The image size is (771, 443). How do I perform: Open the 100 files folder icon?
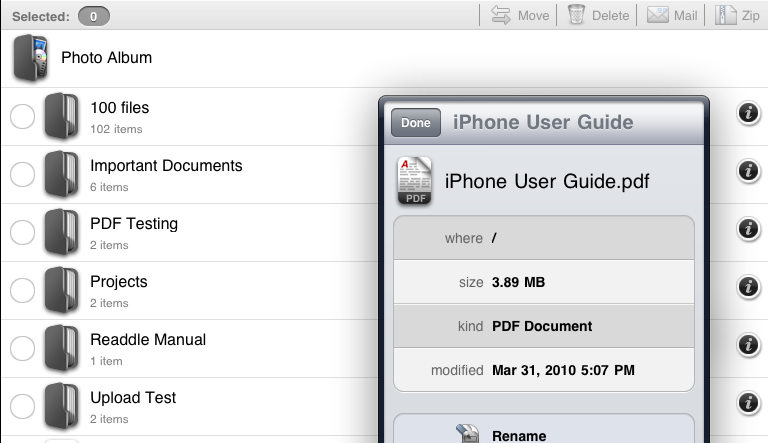(x=61, y=116)
